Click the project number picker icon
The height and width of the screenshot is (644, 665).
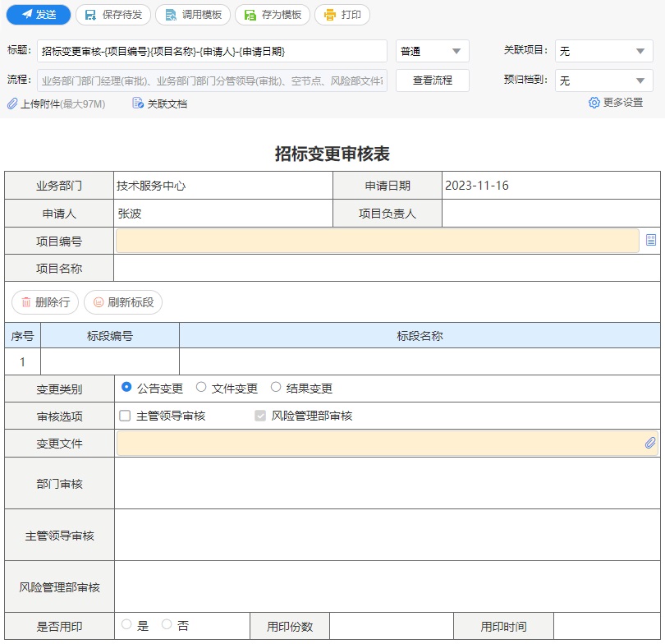click(651, 240)
